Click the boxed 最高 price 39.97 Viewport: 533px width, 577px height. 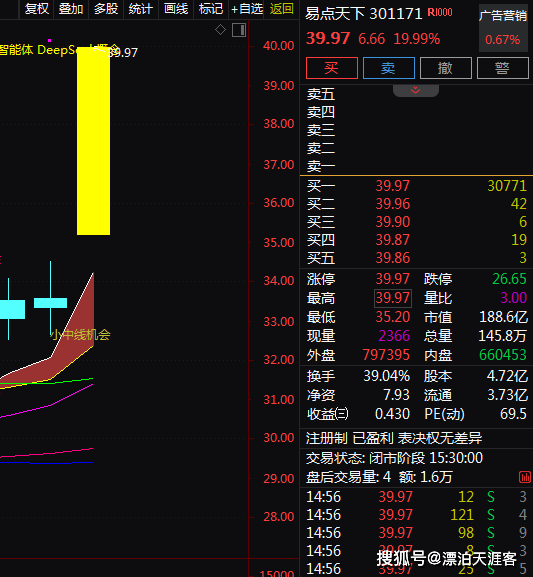[393, 298]
